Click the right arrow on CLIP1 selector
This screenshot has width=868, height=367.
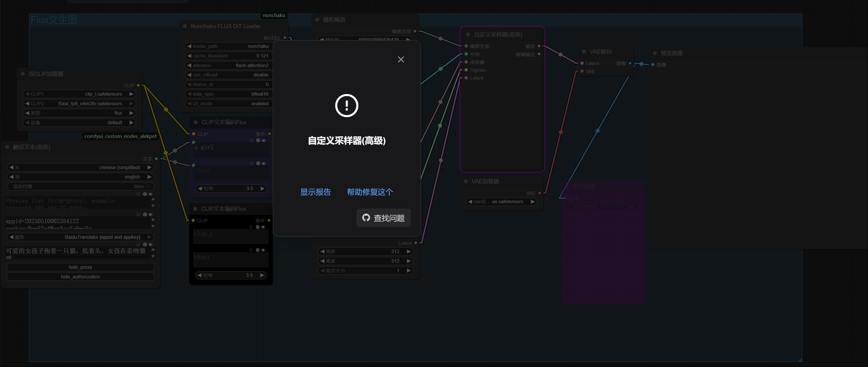tap(131, 94)
